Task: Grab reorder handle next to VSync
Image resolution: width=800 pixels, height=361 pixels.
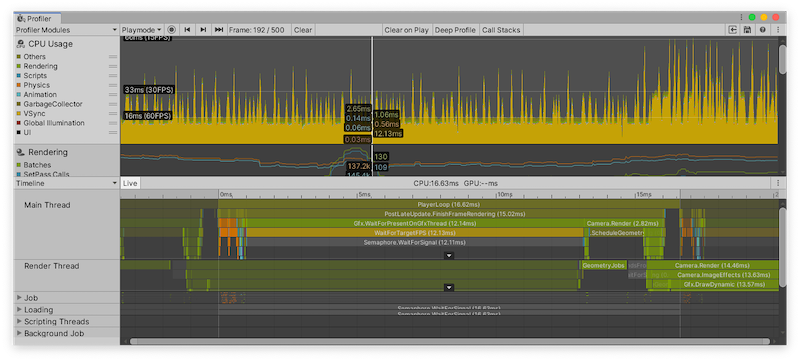Action: (x=113, y=113)
